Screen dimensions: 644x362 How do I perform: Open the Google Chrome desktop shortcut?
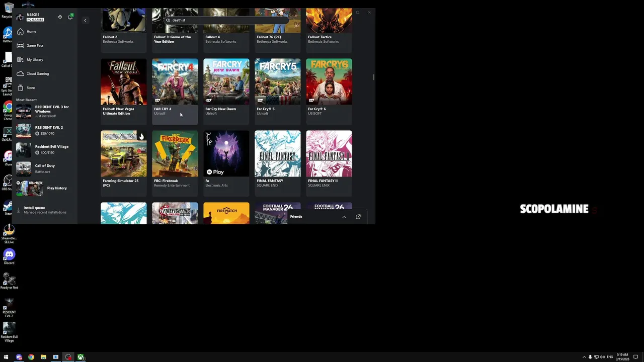click(8, 111)
